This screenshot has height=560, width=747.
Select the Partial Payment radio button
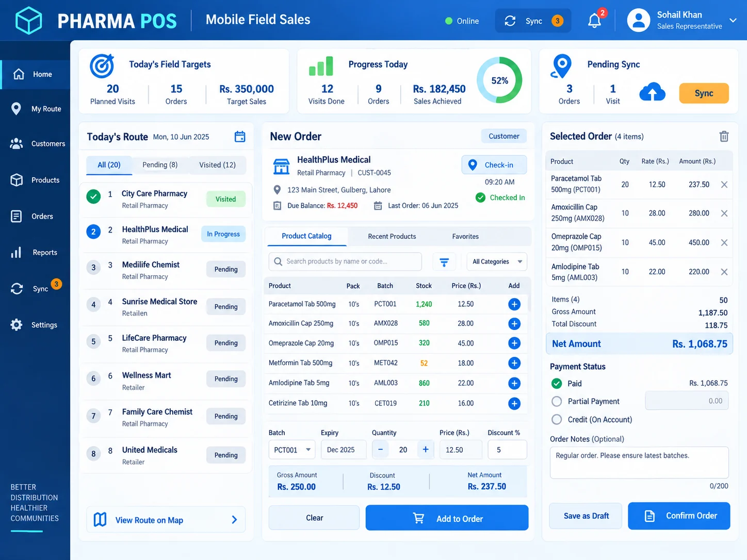(557, 401)
